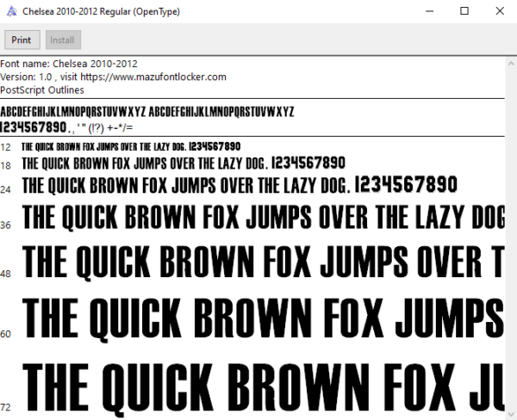Image resolution: width=517 pixels, height=420 pixels.
Task: Click the 72 point size label
Action: tap(6, 407)
